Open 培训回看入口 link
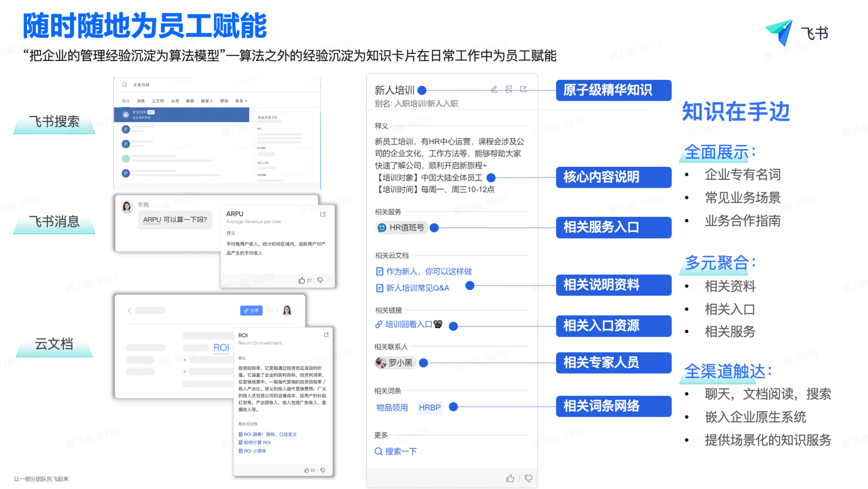 point(408,325)
